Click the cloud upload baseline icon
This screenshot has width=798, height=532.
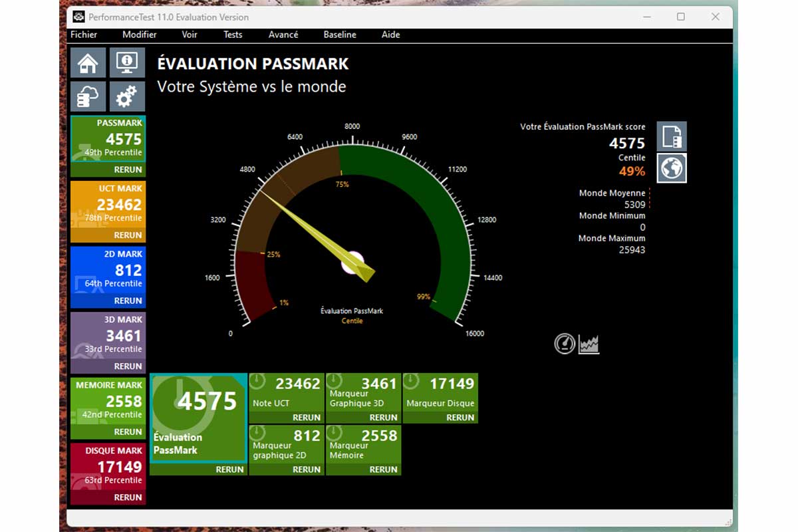(x=88, y=97)
